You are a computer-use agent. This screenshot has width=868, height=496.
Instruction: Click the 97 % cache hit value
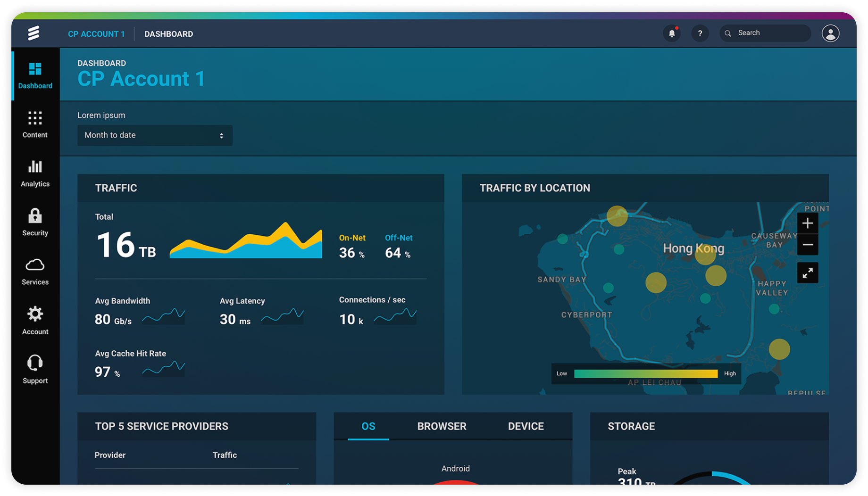click(x=108, y=372)
